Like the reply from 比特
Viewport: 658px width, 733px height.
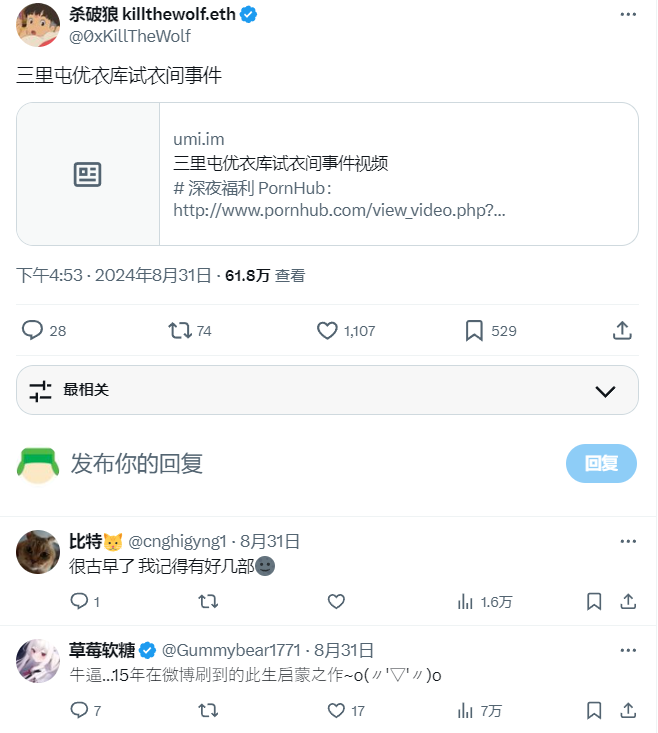(337, 601)
